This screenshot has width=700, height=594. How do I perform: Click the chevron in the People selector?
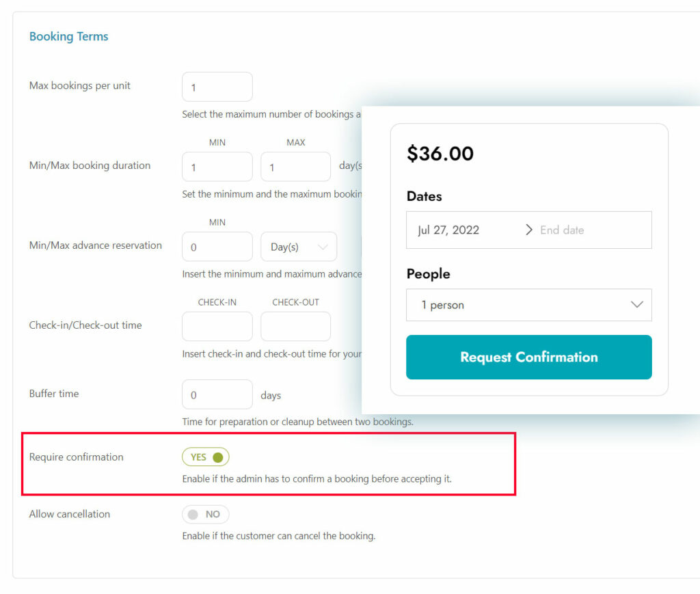[x=636, y=304]
